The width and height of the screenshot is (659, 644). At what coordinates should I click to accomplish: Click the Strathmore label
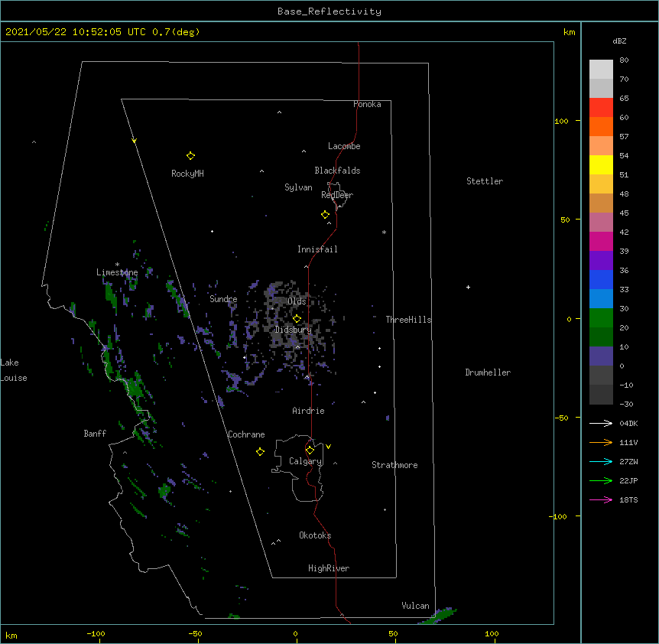click(394, 465)
